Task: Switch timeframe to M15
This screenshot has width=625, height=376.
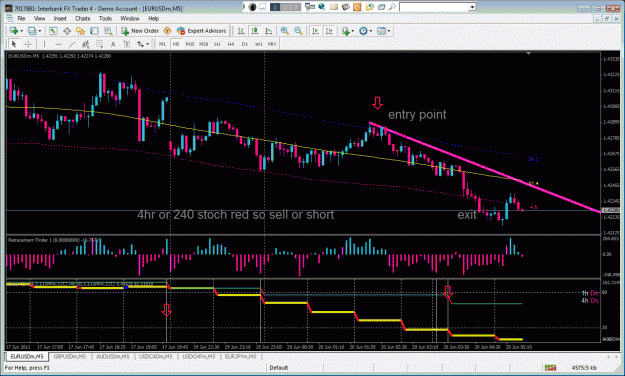Action: 190,44
